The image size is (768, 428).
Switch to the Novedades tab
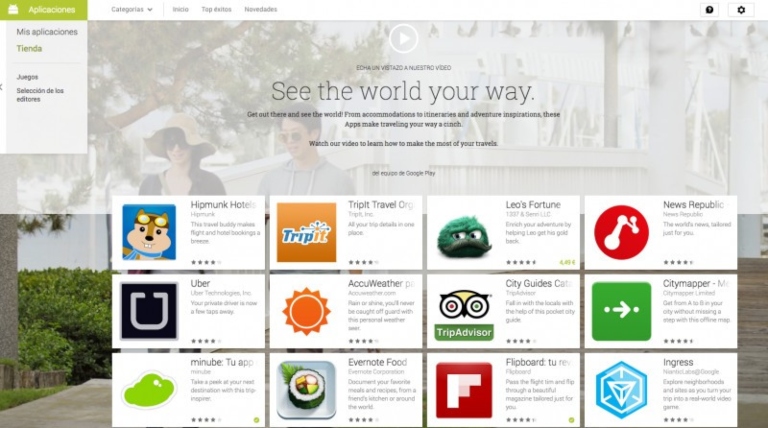tap(261, 9)
